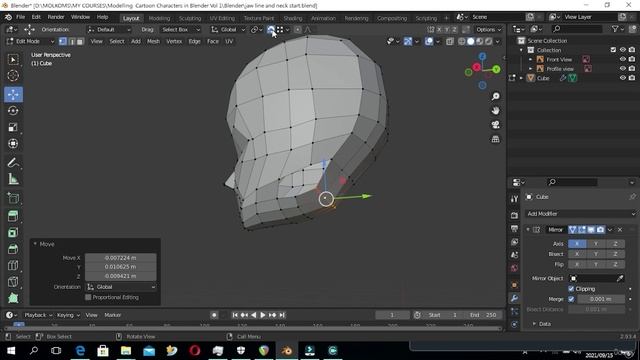Activate the Rotate tool
The width and height of the screenshot is (640, 360).
13,111
